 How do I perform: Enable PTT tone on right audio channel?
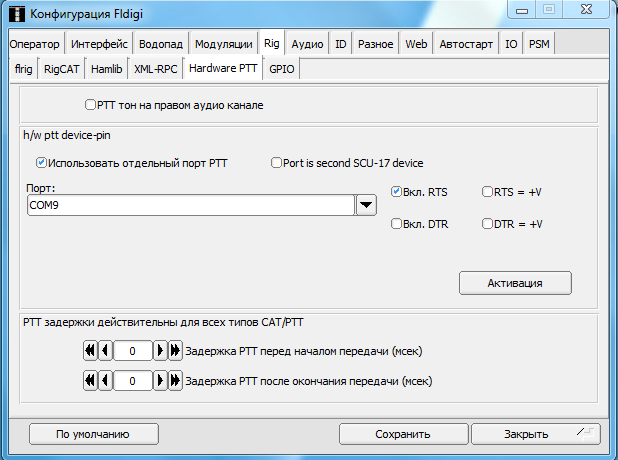90,105
